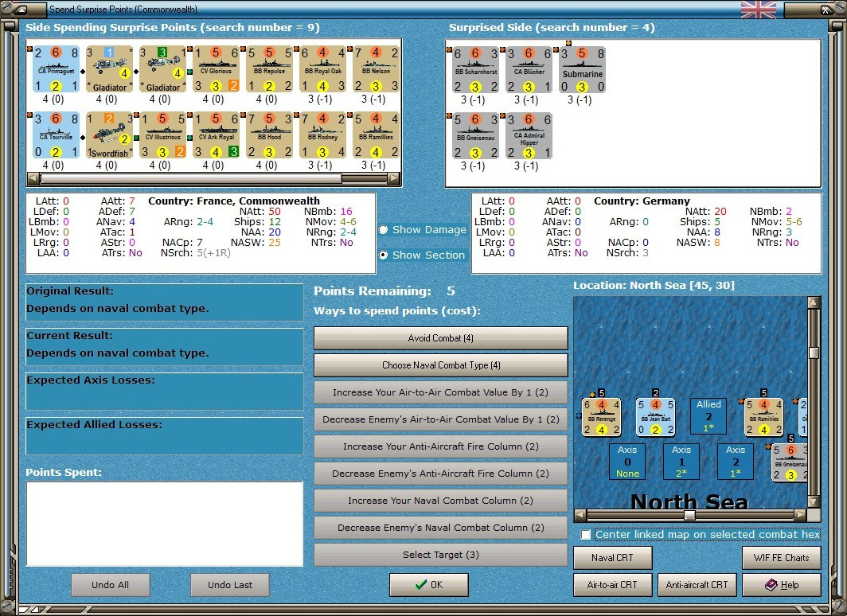Screen dimensions: 847x616
Task: Choose the Avoid Combat (4) option
Action: pyautogui.click(x=441, y=338)
